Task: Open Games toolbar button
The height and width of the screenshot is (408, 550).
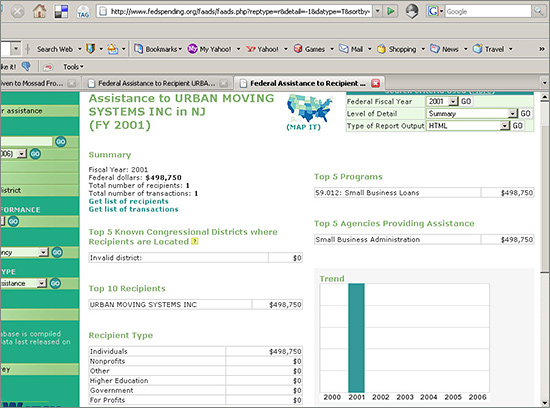Action: pos(309,49)
